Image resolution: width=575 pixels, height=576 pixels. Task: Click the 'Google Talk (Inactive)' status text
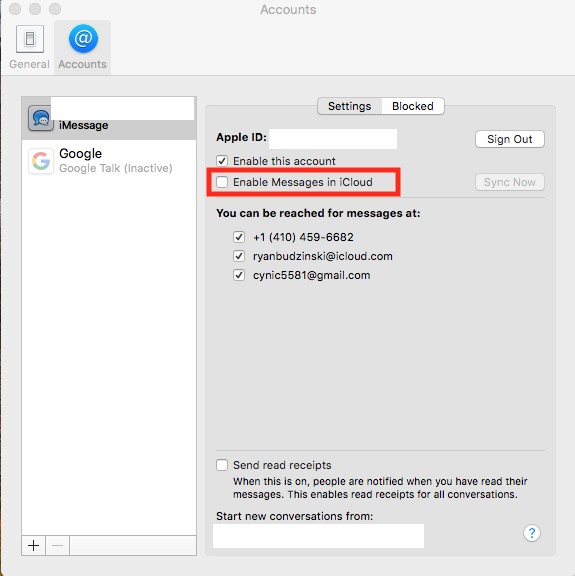pyautogui.click(x=116, y=168)
